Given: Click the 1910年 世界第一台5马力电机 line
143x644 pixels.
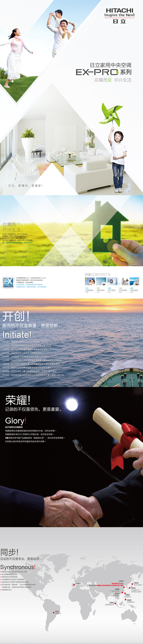Looking at the screenshot, I should 22,342.
